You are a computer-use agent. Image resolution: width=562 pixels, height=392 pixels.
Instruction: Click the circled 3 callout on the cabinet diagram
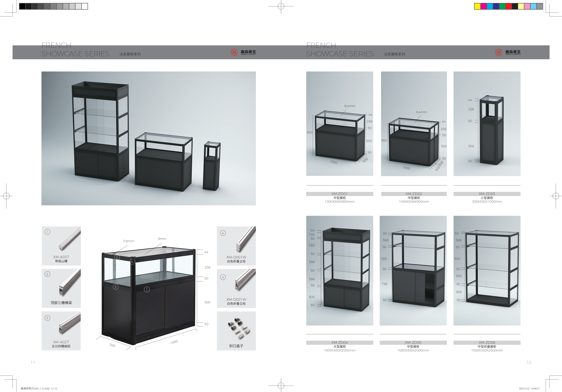click(115, 287)
